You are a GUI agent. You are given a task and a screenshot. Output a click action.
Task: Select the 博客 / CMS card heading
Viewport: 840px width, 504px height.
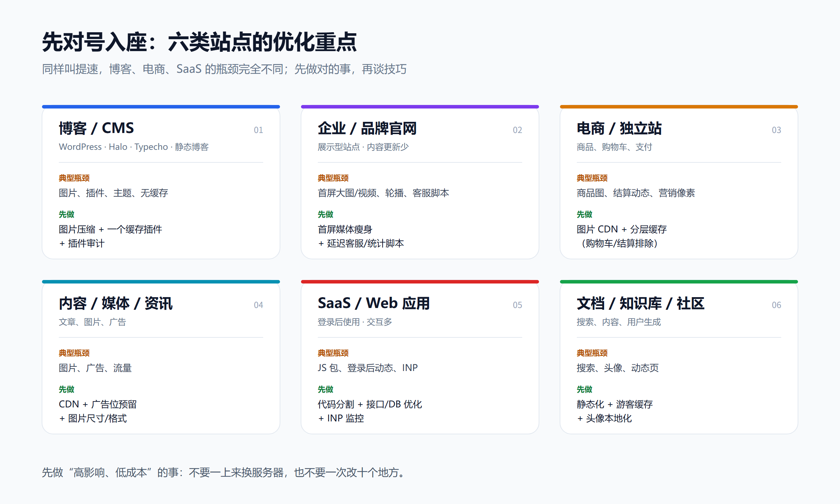[96, 128]
